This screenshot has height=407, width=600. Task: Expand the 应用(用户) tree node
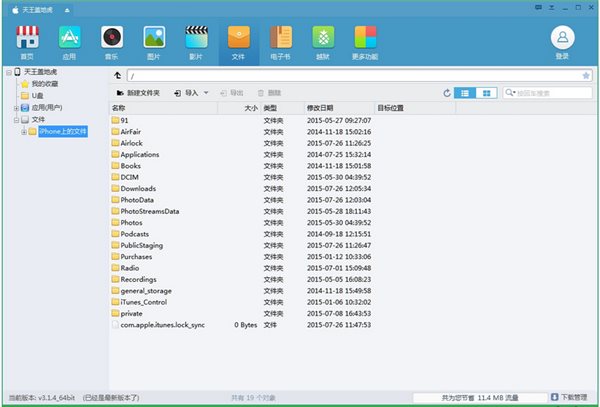click(11, 108)
